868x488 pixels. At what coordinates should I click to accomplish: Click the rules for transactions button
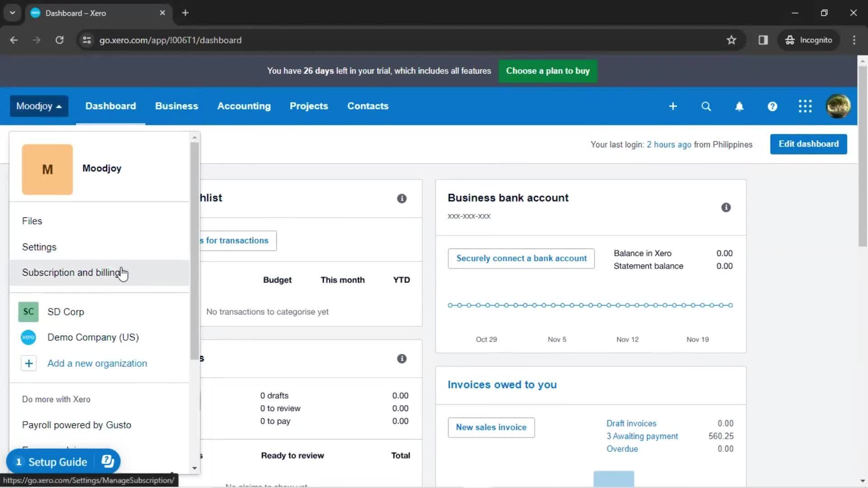(238, 241)
